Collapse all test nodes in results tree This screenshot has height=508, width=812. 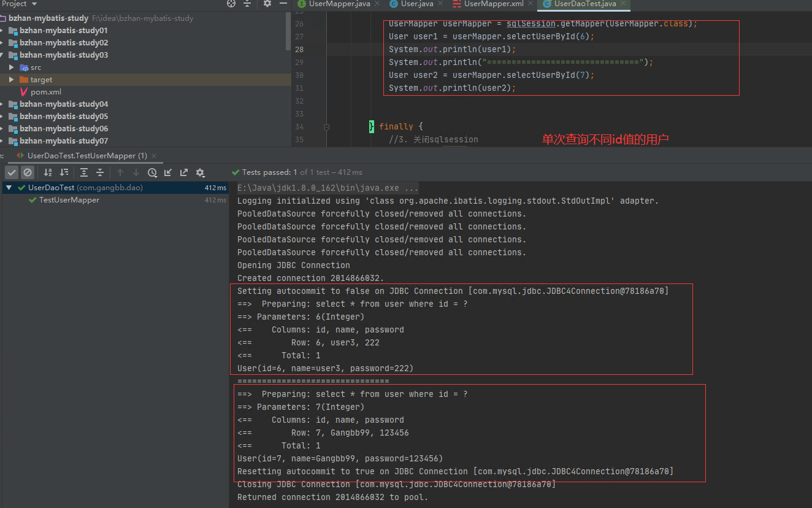point(100,172)
